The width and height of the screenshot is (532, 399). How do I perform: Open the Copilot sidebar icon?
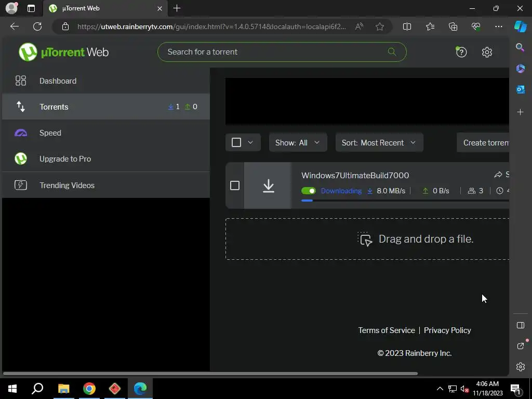[x=521, y=26]
